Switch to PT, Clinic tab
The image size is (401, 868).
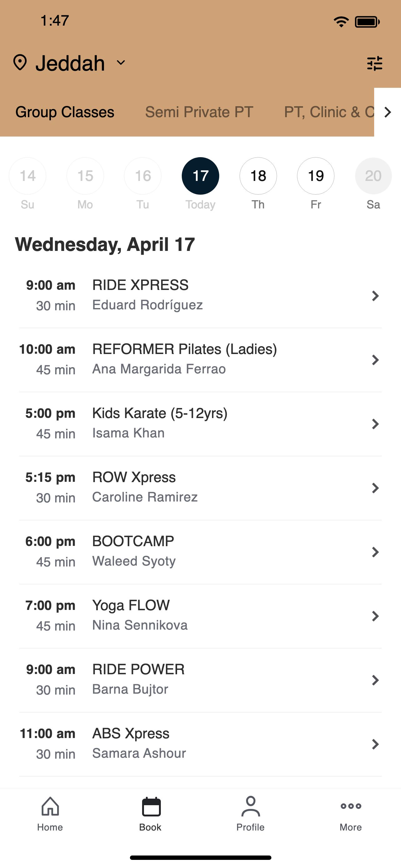click(x=329, y=112)
